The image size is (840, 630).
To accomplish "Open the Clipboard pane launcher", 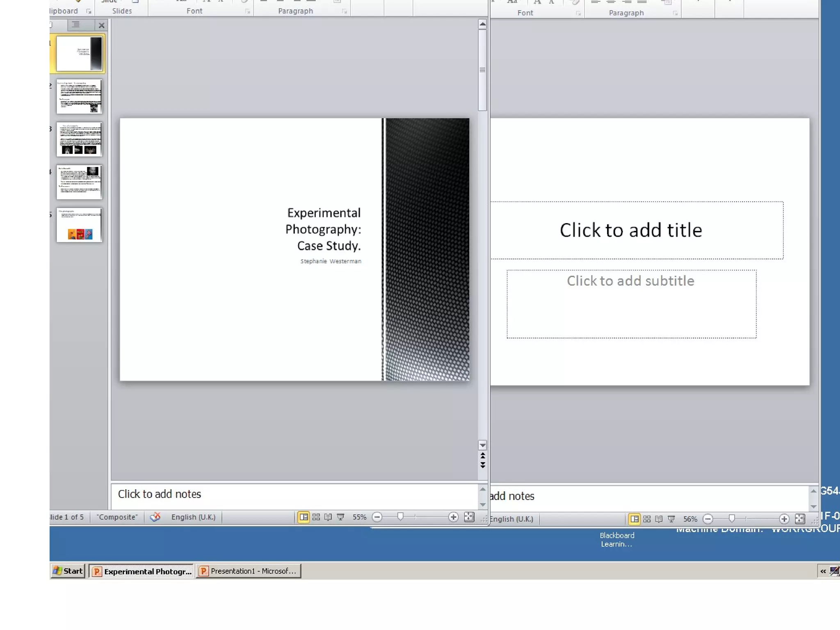I will [x=89, y=11].
